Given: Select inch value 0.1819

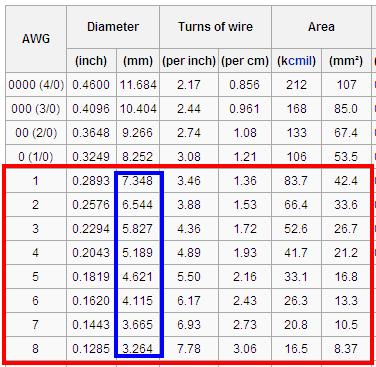Looking at the screenshot, I should 91,277.
